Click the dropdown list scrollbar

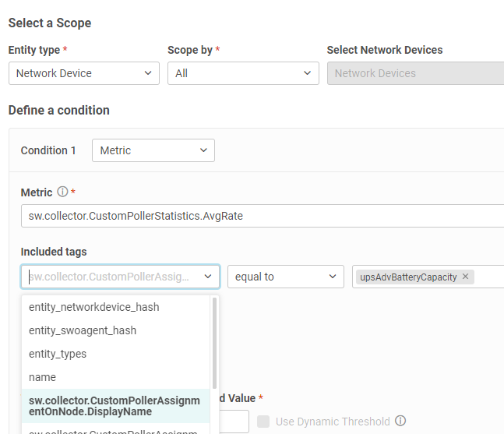[x=214, y=343]
